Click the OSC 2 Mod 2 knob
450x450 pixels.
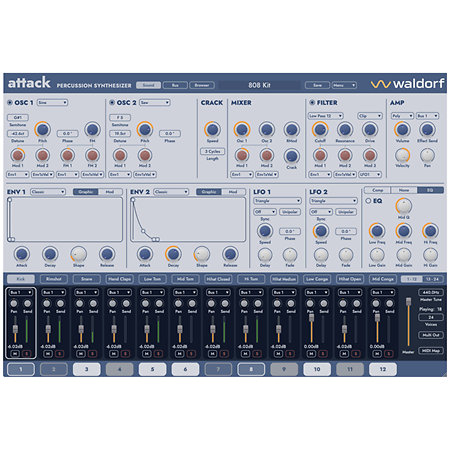tap(145, 155)
